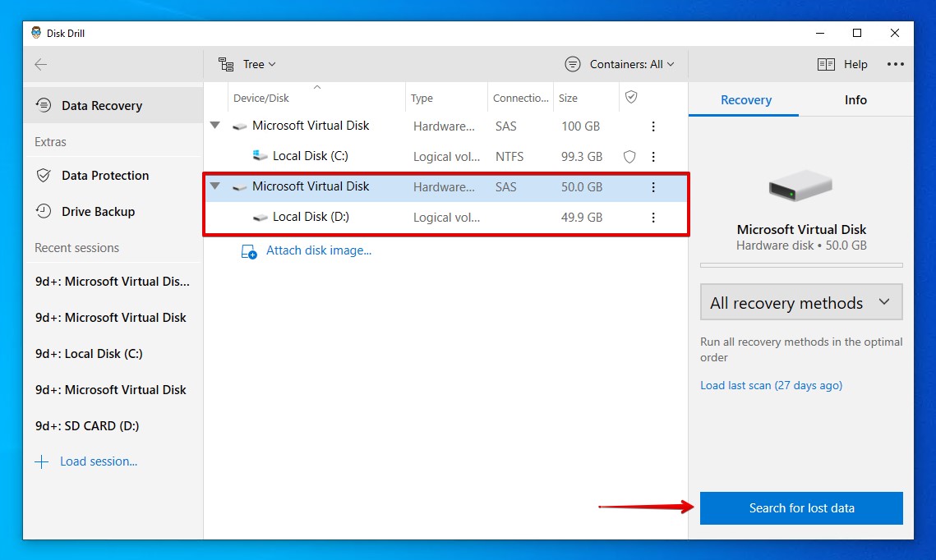Toggle protection shield on Local Disk (C:)
Screen dimensions: 936x560
point(629,157)
